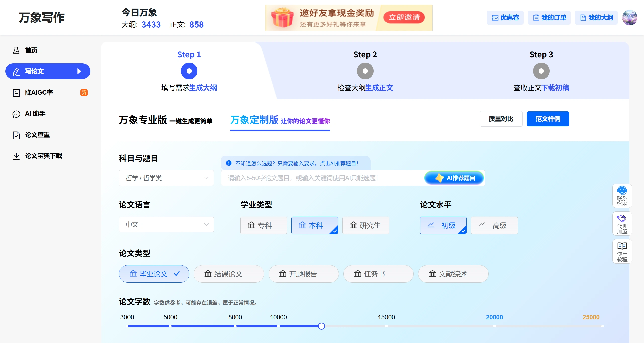644x343 pixels.
Task: Contact customer service via 联系客服 icon
Action: [x=622, y=196]
